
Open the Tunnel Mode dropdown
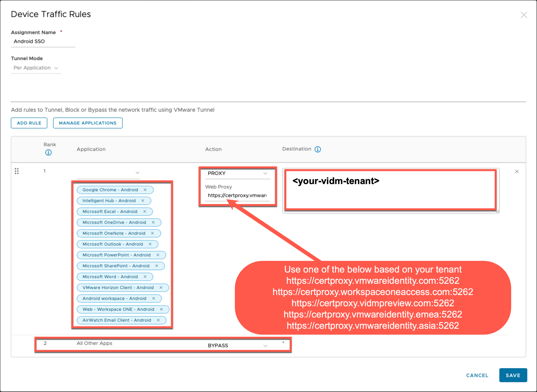36,68
